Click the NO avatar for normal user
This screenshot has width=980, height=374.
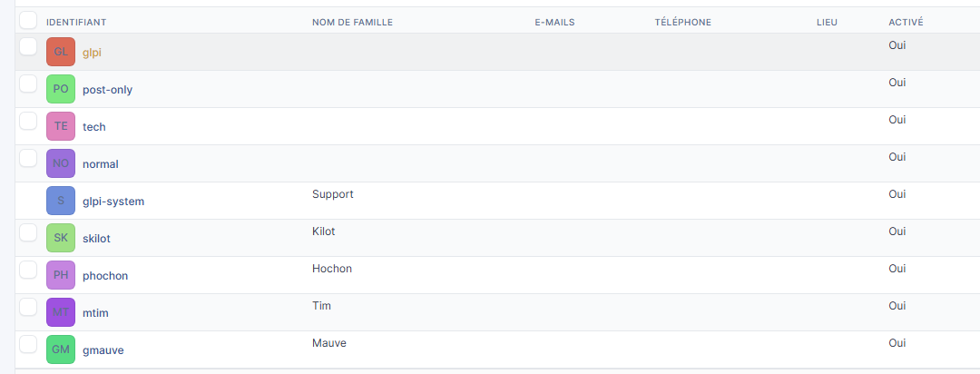point(61,163)
